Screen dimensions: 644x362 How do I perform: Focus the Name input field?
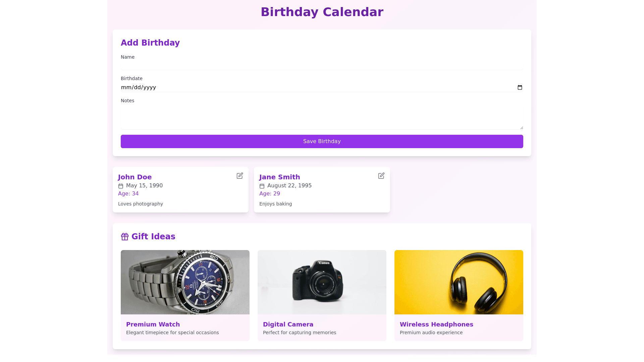click(322, 65)
